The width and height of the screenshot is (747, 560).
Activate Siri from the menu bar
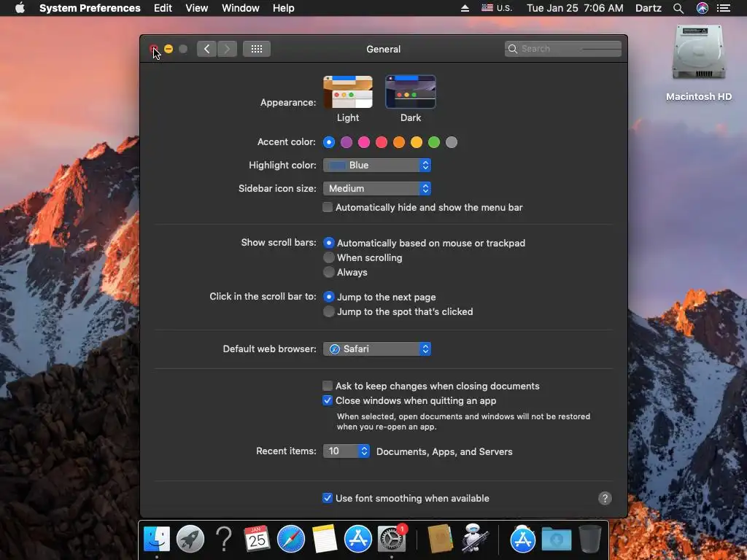(x=703, y=8)
